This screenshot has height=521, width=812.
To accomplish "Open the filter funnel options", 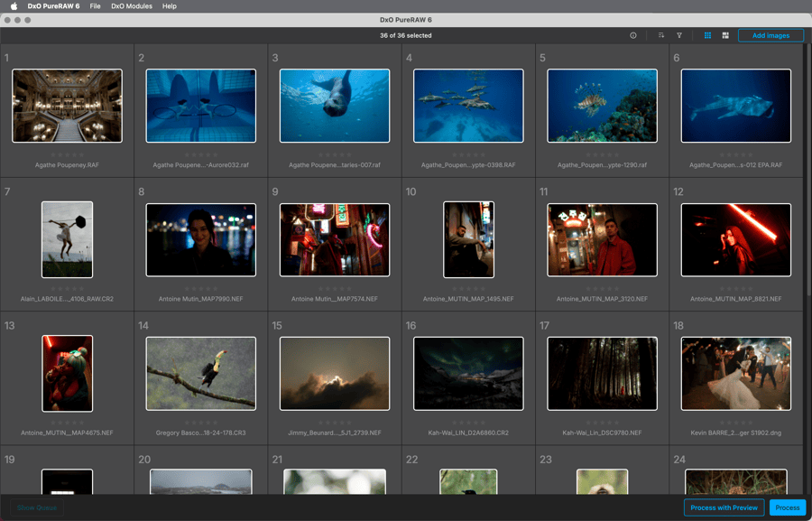I will tap(678, 36).
